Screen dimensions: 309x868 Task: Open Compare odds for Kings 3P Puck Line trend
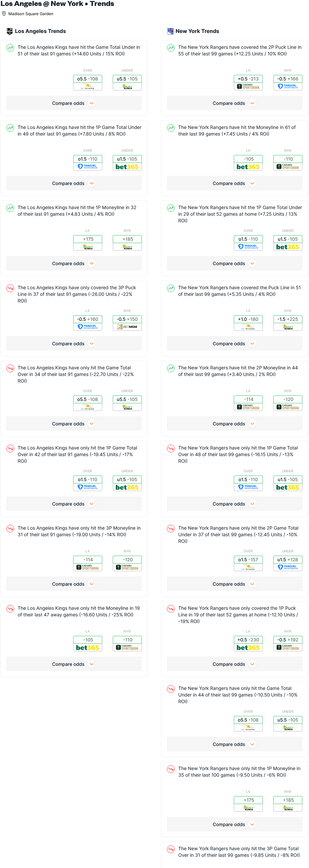click(x=74, y=344)
